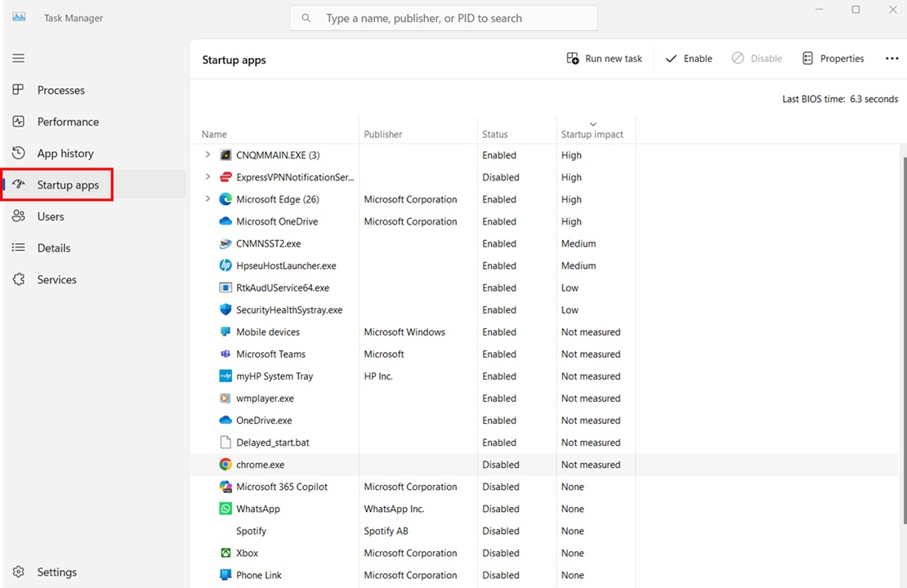Select the Spotify row name
This screenshot has height=588, width=907.
[251, 531]
